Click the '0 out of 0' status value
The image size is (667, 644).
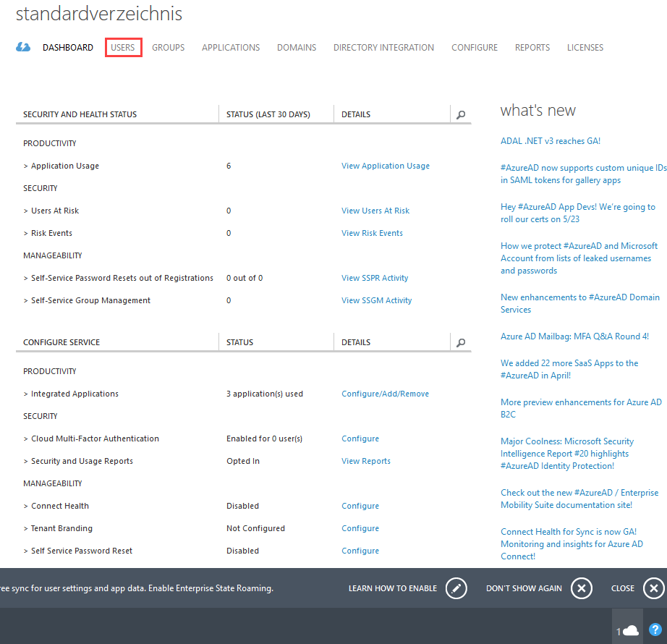(245, 278)
